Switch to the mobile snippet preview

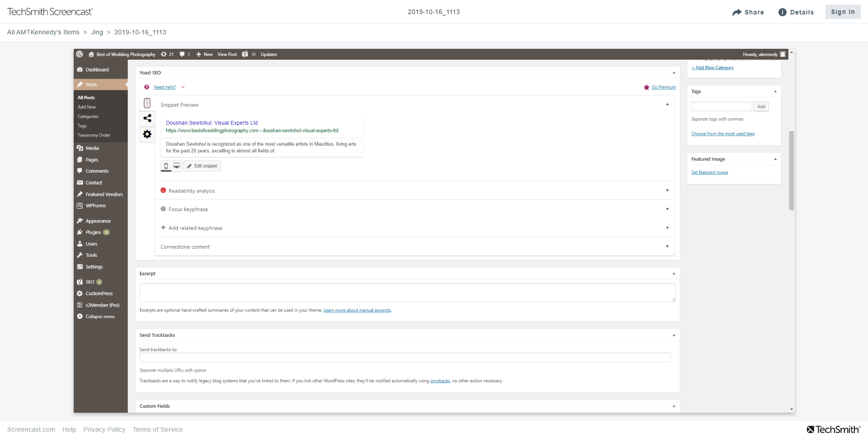(166, 166)
